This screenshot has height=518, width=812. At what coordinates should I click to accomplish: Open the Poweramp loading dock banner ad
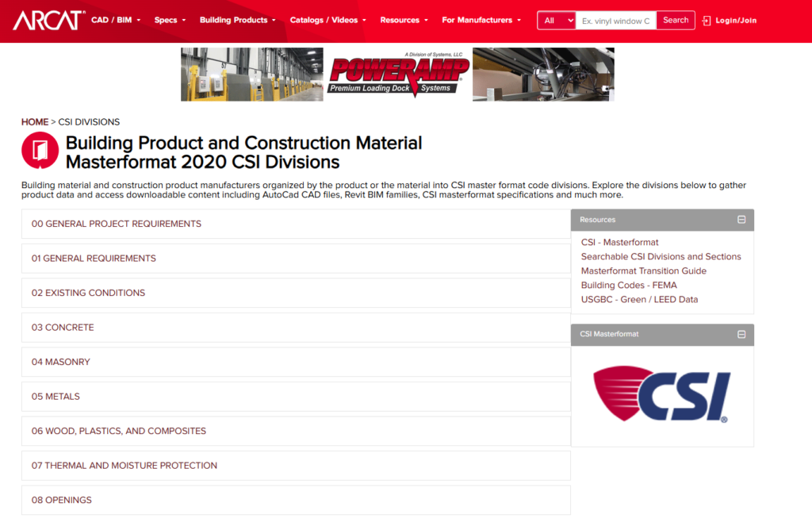tap(397, 75)
